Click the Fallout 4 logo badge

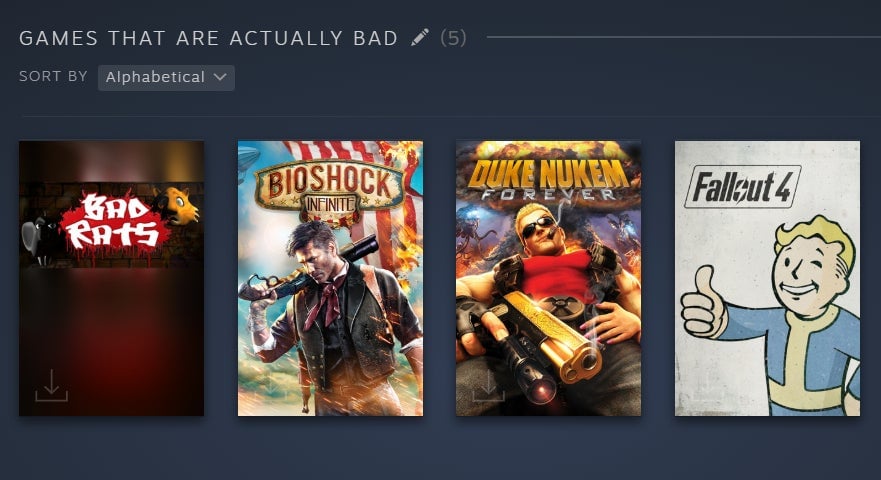(x=742, y=187)
